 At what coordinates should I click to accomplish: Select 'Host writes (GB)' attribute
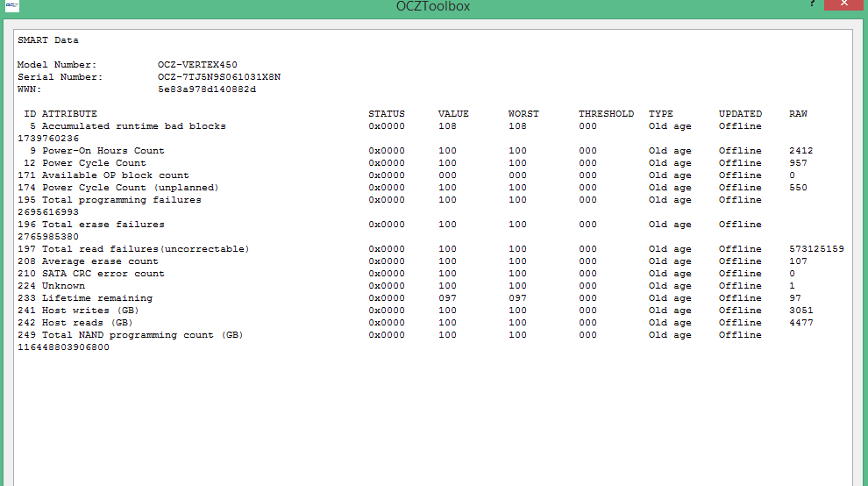point(91,311)
